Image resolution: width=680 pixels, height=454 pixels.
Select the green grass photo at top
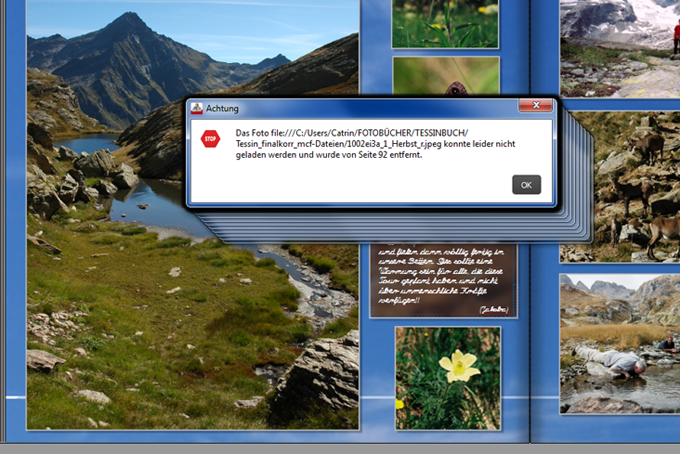click(x=445, y=23)
